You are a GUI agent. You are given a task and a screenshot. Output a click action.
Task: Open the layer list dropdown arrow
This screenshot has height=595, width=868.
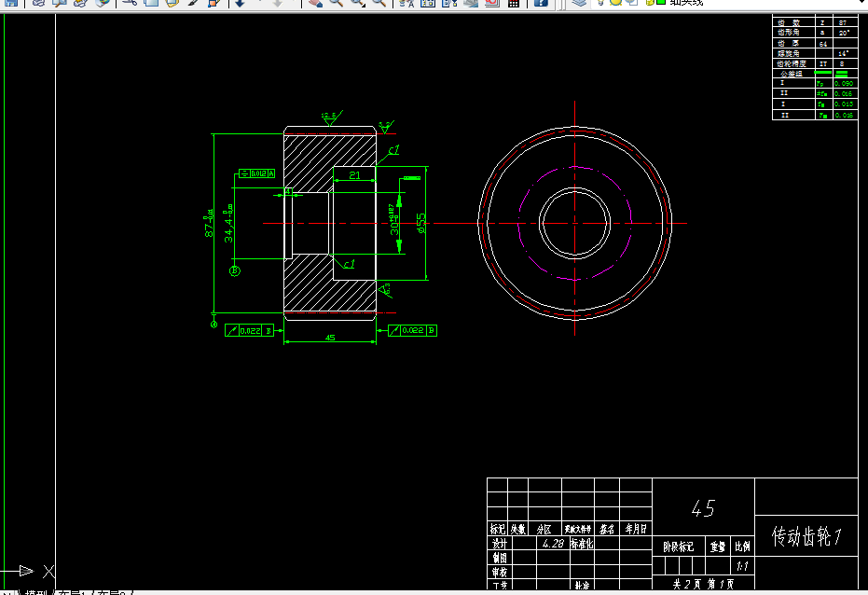click(x=862, y=3)
